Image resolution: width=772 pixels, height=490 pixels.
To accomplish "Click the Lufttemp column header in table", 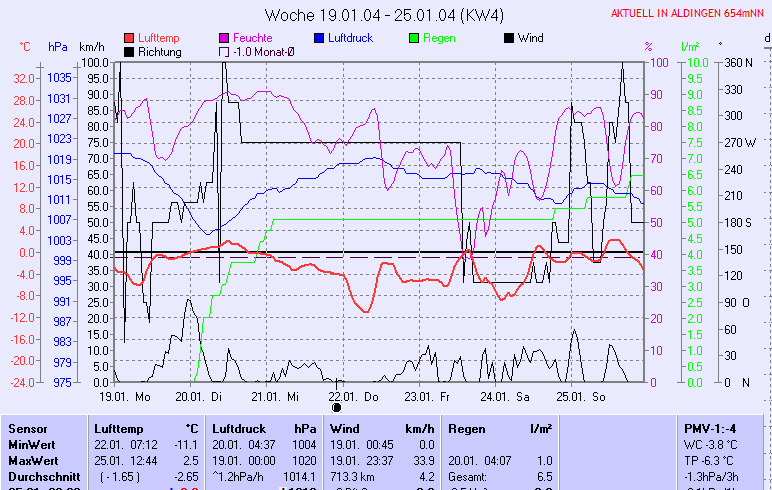I will point(118,428).
